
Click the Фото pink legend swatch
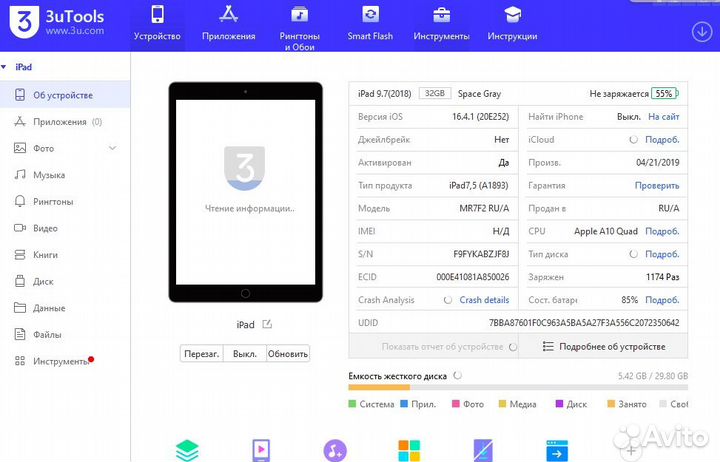(456, 404)
